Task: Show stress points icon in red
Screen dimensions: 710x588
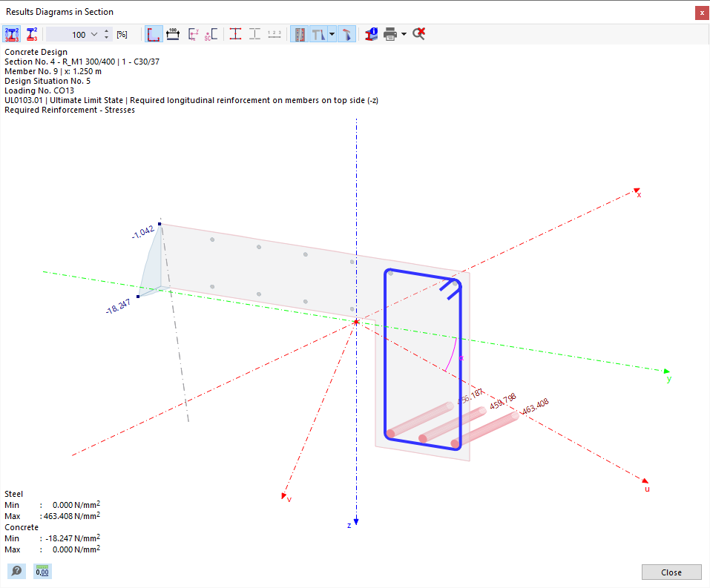Action: pyautogui.click(x=235, y=34)
